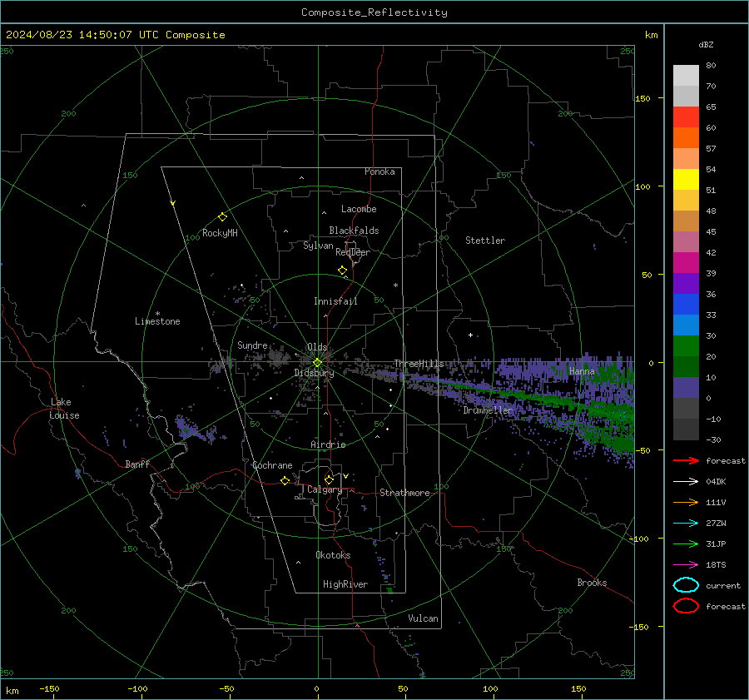Click the Blackfalds town label

coord(354,231)
